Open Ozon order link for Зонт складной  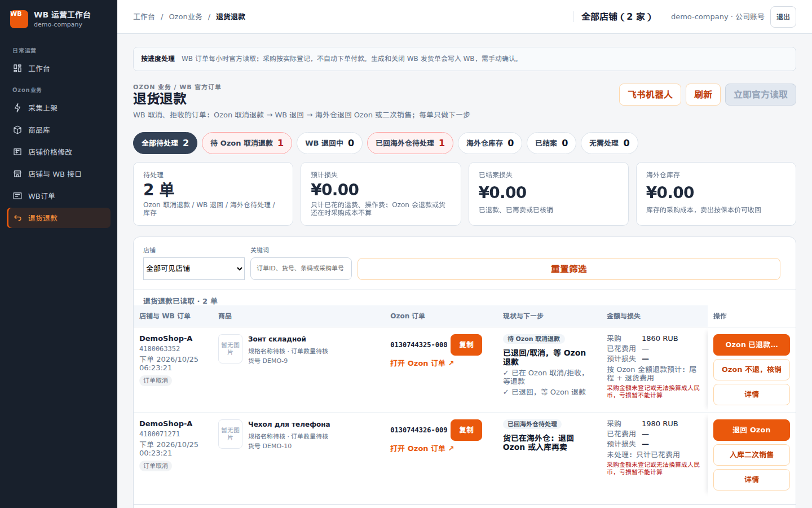pos(422,363)
